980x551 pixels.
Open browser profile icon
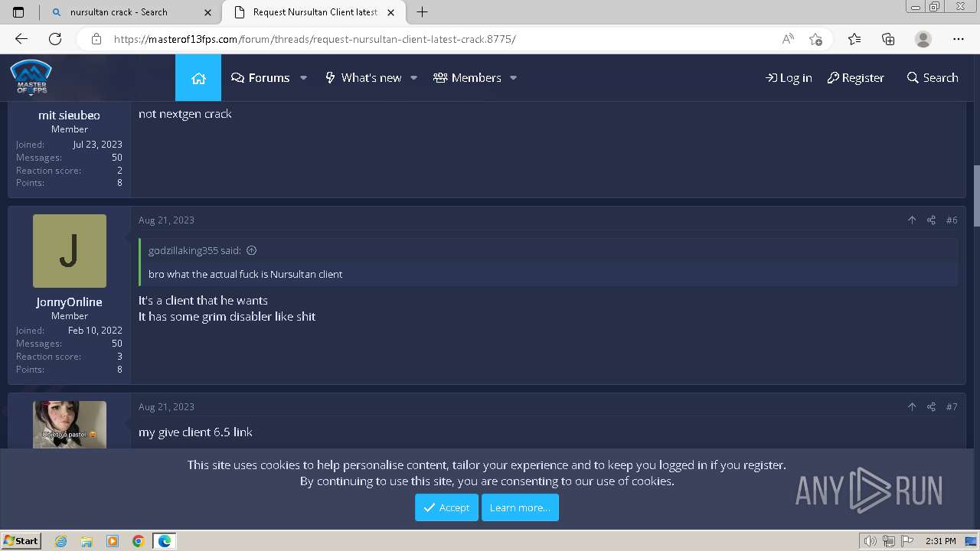click(923, 39)
